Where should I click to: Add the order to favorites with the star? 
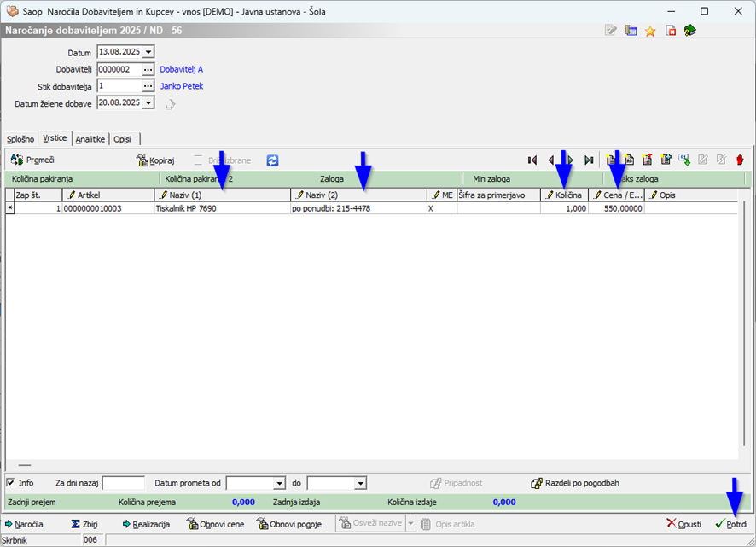pos(650,32)
